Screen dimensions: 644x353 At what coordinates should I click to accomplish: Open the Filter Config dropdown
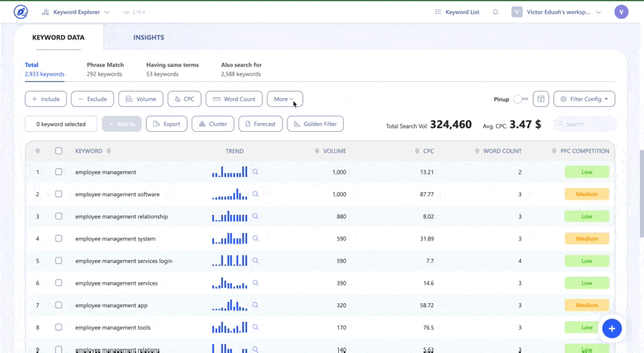coord(584,99)
